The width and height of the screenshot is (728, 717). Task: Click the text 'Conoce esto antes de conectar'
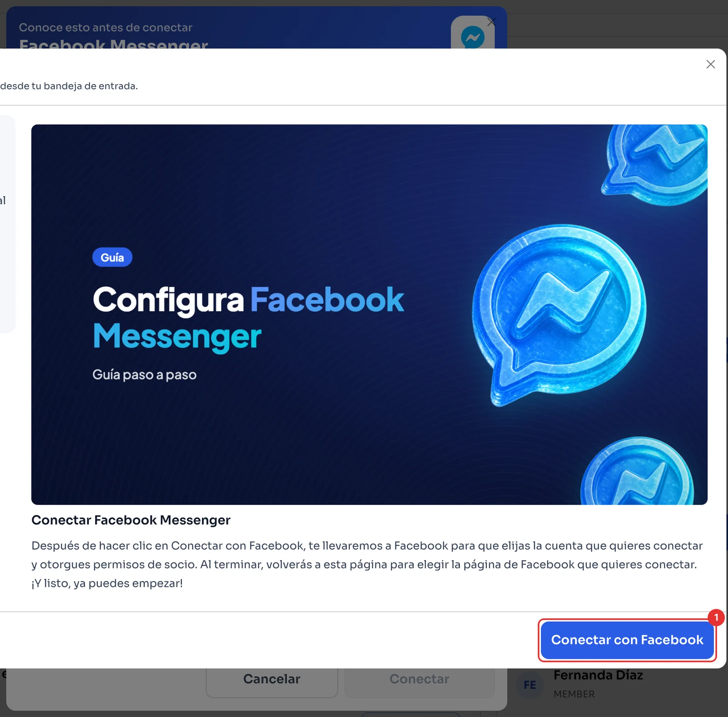[106, 27]
